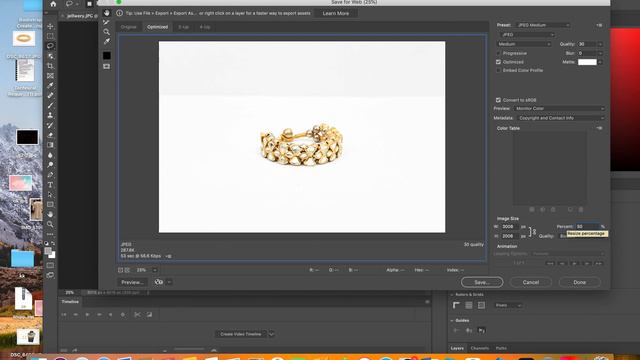Click the Home icon in Photoshop

pyautogui.click(x=53, y=4)
